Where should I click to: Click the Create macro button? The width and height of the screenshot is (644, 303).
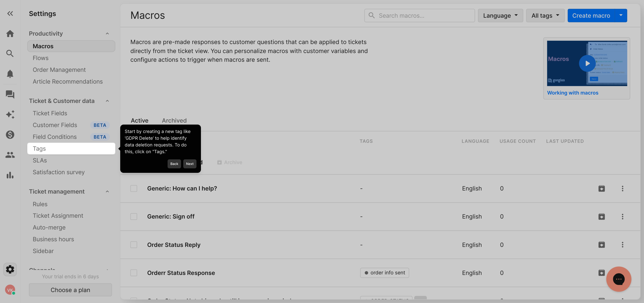pos(591,15)
